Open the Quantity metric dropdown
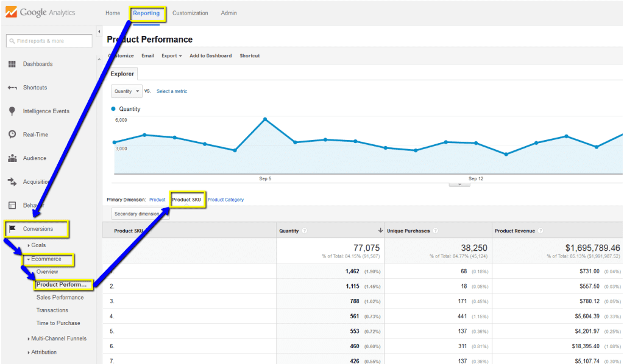The height and width of the screenshot is (364, 624). 127,91
